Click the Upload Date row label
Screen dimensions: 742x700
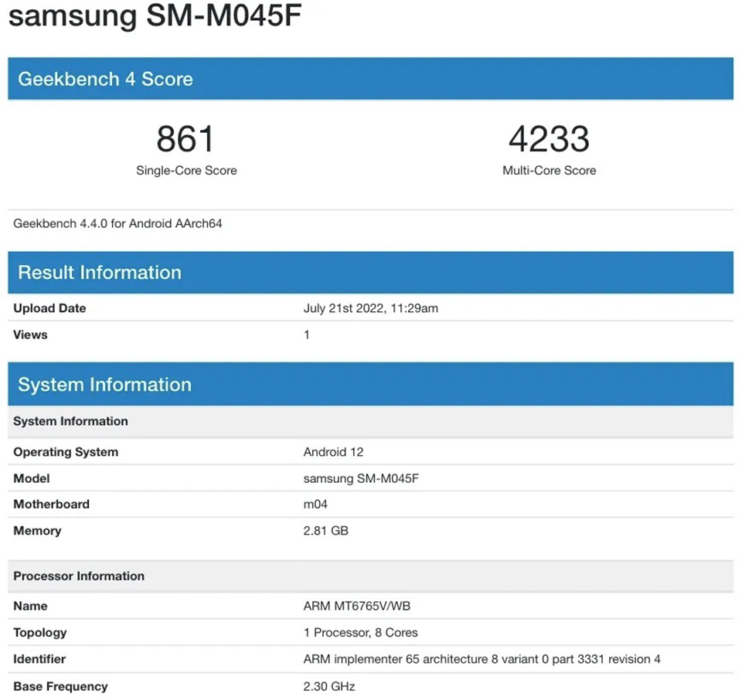[49, 308]
